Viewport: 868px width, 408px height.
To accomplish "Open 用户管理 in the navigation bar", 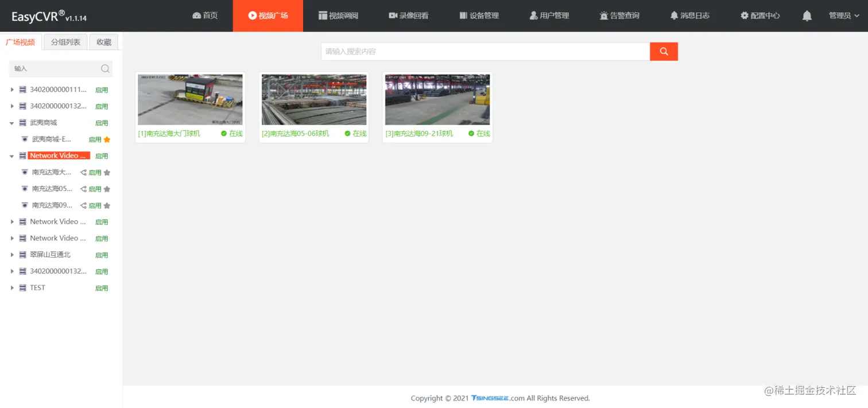I will (x=549, y=16).
